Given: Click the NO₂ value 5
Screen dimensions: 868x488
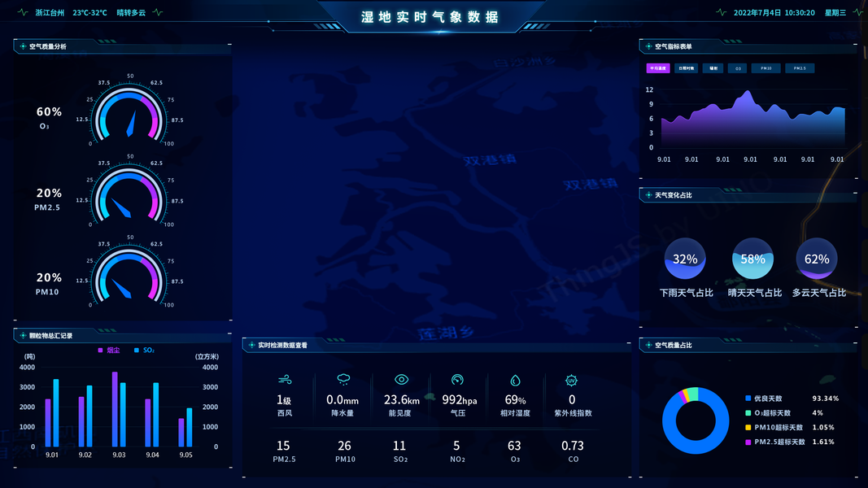Looking at the screenshot, I should point(456,446).
